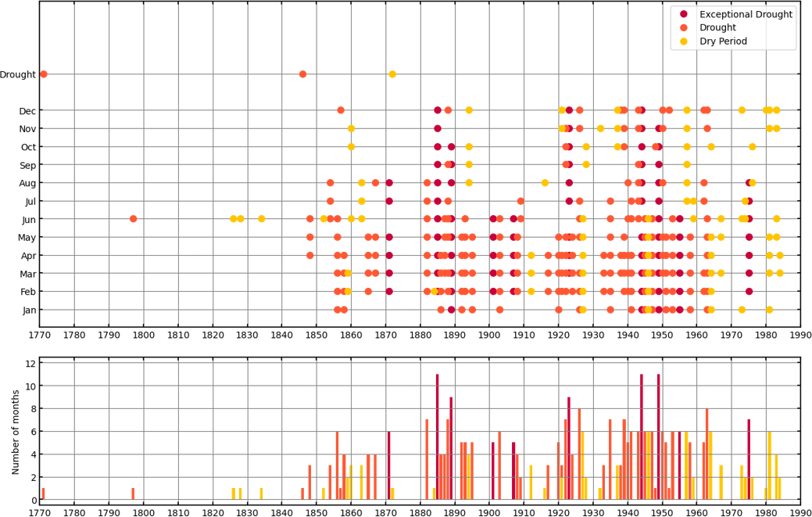Click the tall crimson bar near 1885

pyautogui.click(x=437, y=437)
